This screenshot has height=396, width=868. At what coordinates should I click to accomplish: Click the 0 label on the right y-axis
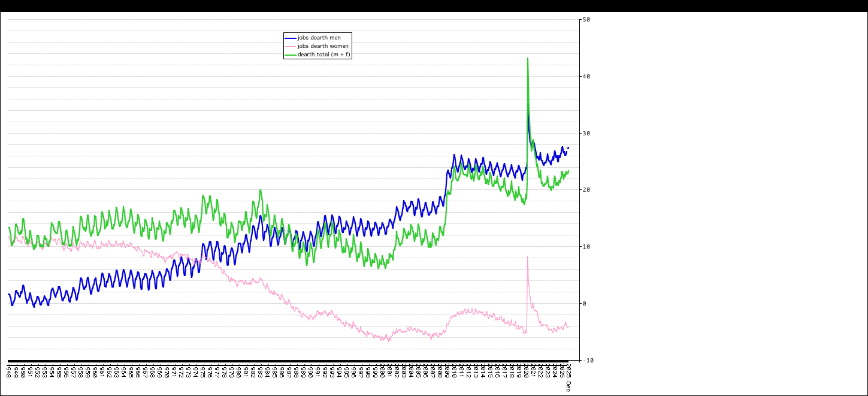(x=585, y=304)
